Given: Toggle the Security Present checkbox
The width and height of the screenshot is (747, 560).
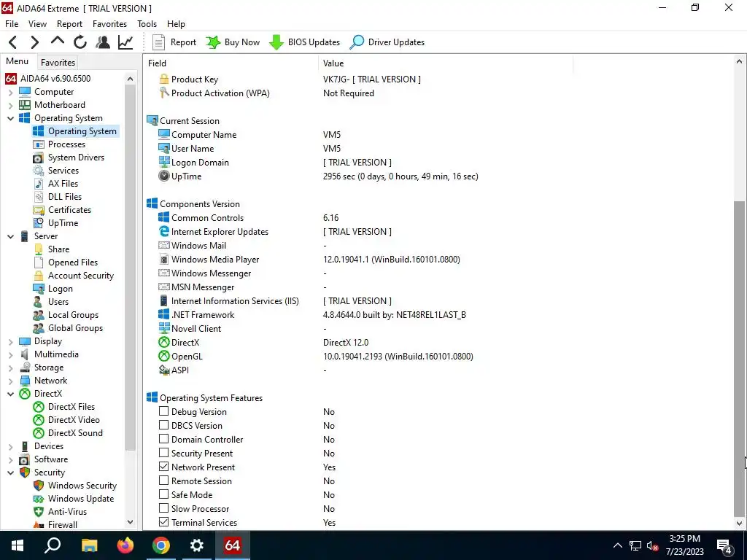Looking at the screenshot, I should pos(164,453).
